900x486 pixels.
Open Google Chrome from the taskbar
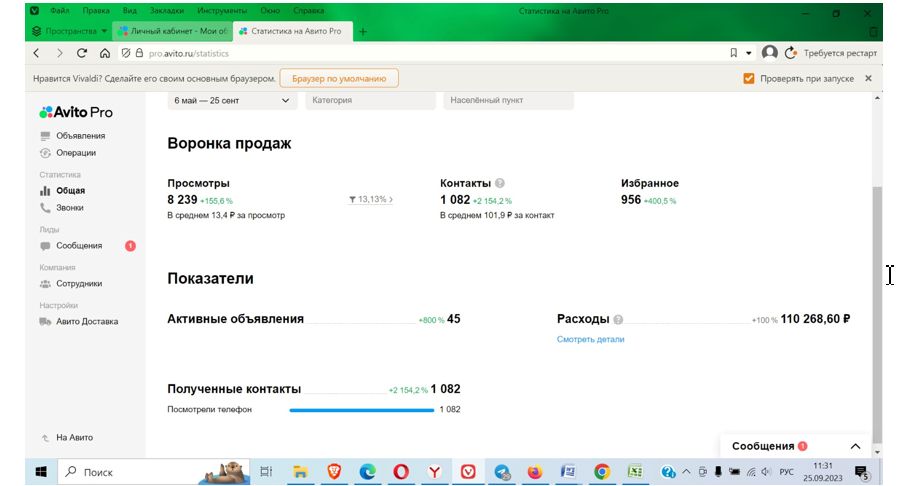602,472
